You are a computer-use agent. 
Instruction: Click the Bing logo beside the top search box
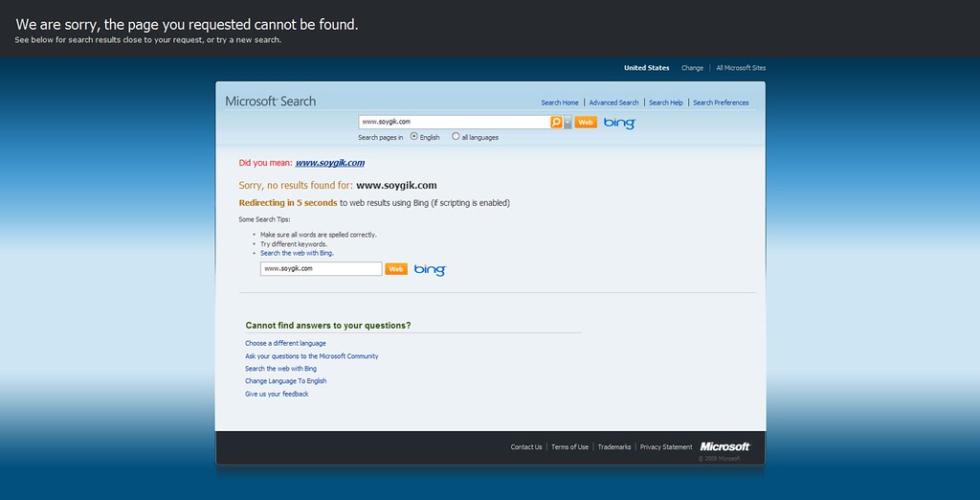619,123
